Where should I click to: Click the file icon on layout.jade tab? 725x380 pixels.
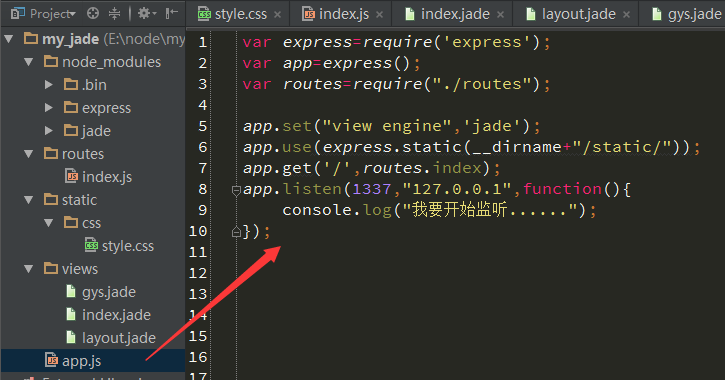[531, 14]
